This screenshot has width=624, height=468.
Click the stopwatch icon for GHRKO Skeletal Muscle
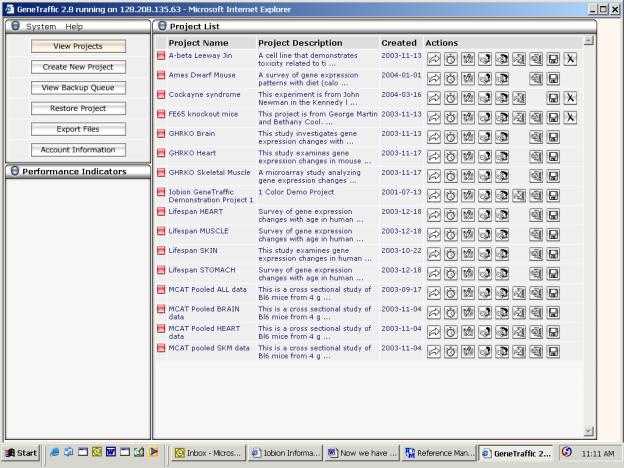(451, 176)
